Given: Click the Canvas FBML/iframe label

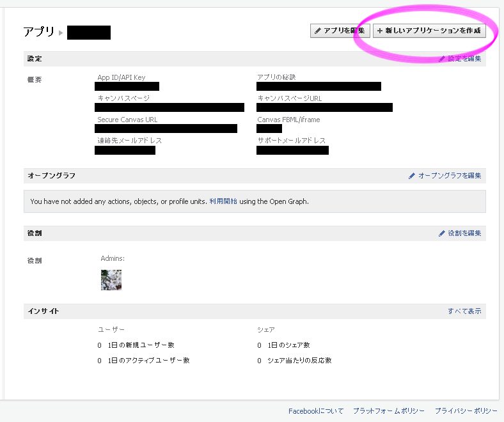Looking at the screenshot, I should pos(288,120).
